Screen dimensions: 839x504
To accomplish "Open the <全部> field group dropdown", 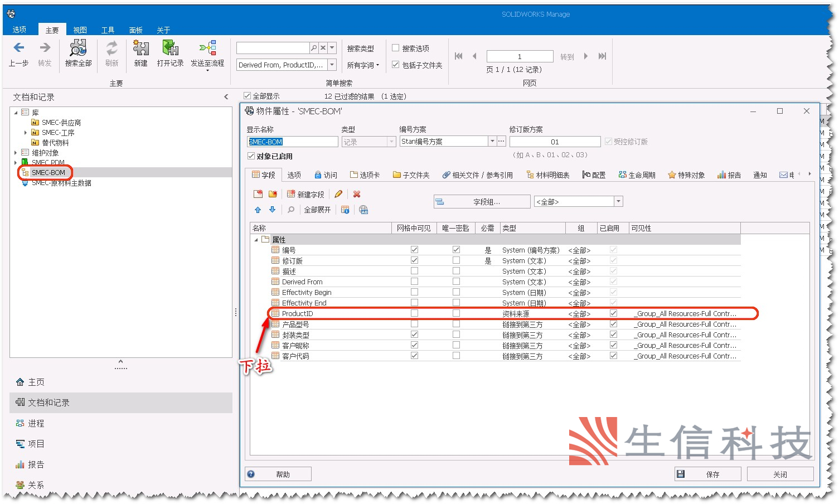I will tap(618, 201).
